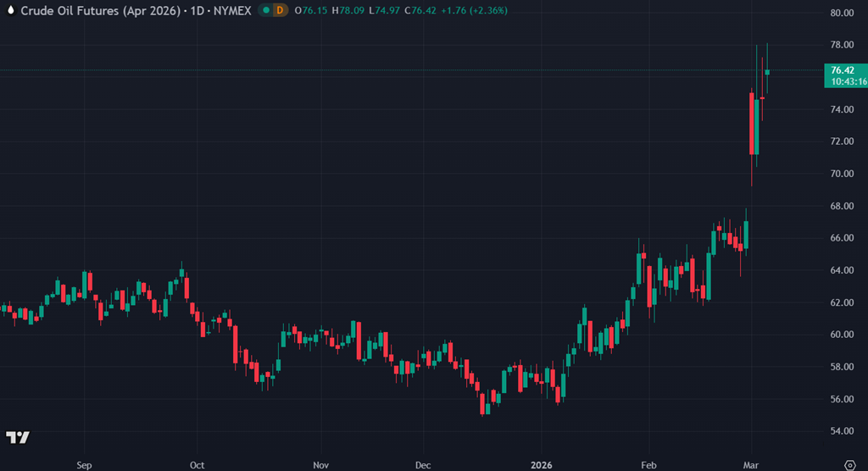868x471 pixels.
Task: Click the O76.15 open value in legend
Action: (x=311, y=10)
